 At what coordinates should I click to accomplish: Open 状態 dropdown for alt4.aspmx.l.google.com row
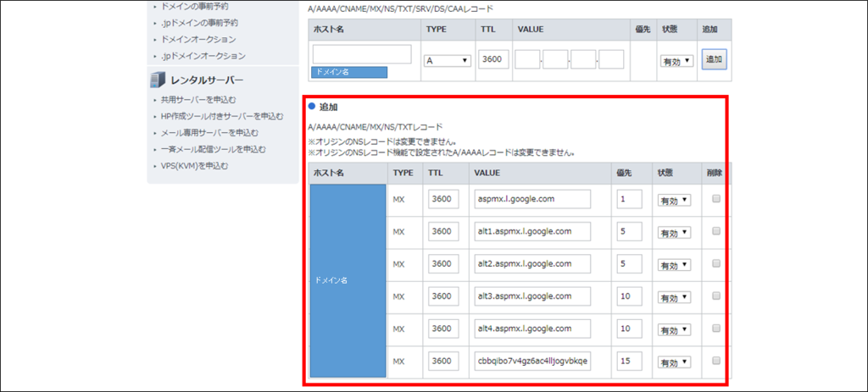674,329
